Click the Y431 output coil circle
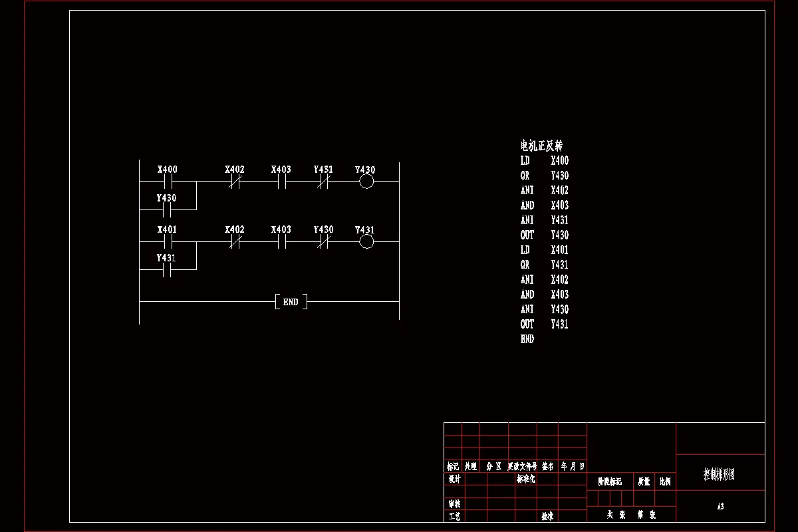Image resolution: width=798 pixels, height=532 pixels. point(366,241)
